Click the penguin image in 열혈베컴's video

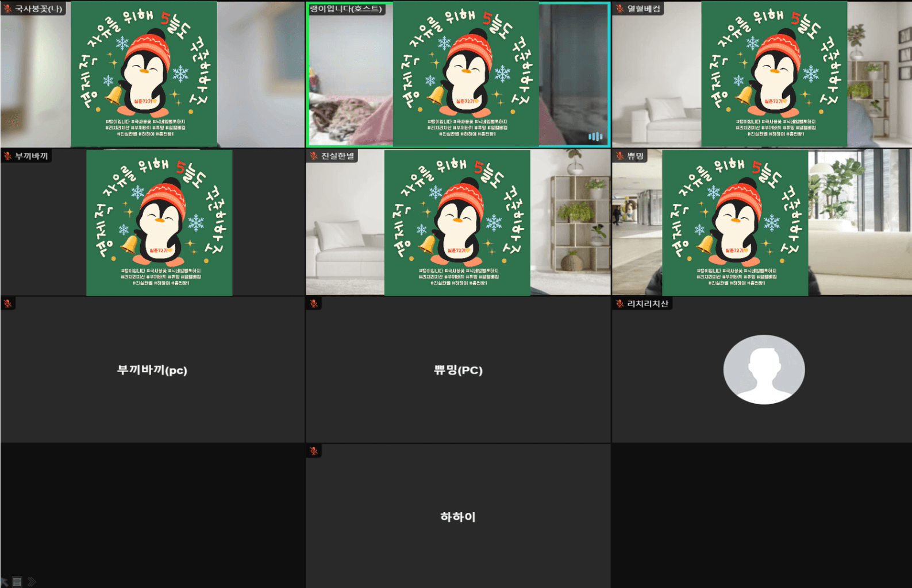click(x=774, y=73)
